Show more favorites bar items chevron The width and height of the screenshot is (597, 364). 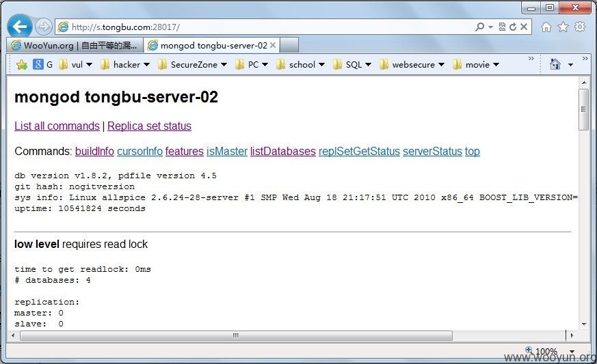531,58
